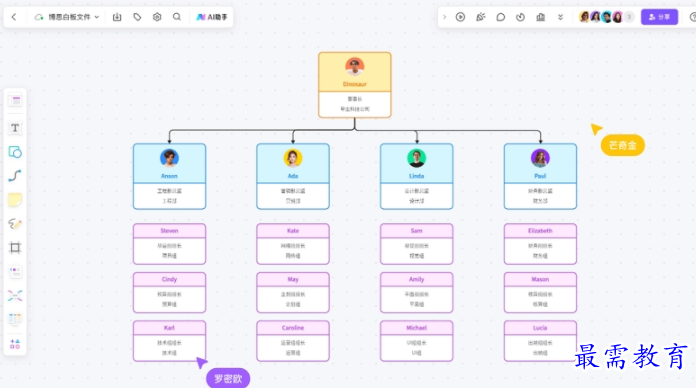Start presentation with the play icon
Image resolution: width=696 pixels, height=388 pixels.
pyautogui.click(x=460, y=17)
